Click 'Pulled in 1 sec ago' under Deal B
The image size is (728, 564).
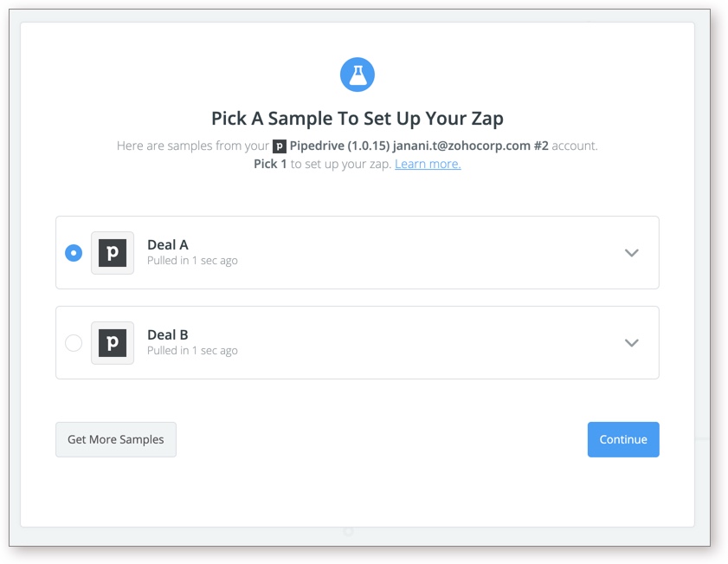[192, 351]
